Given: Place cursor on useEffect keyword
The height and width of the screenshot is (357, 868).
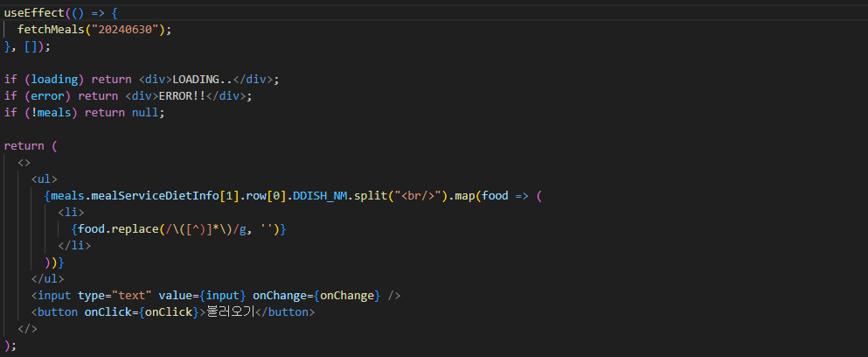Looking at the screenshot, I should click(x=34, y=13).
